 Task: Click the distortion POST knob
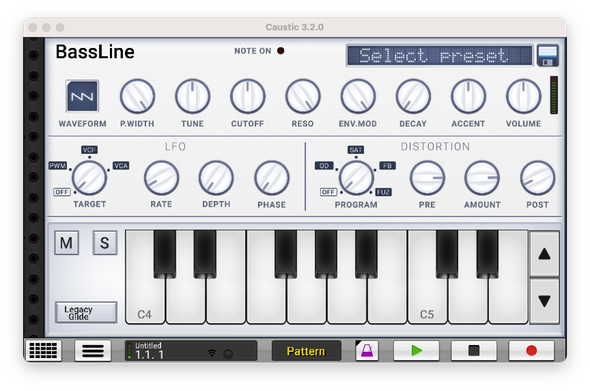tap(537, 178)
